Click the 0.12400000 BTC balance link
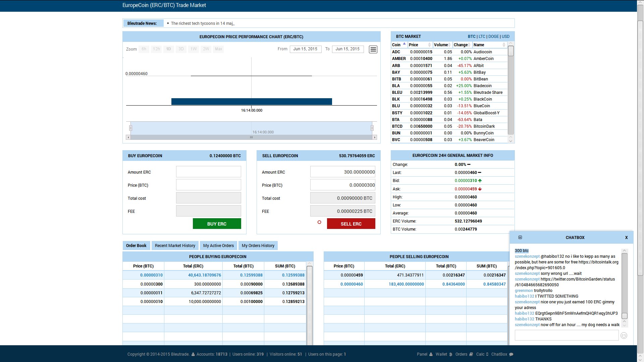The height and width of the screenshot is (362, 644). coord(225,156)
